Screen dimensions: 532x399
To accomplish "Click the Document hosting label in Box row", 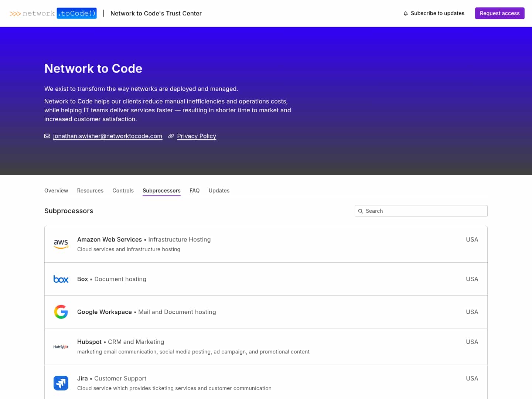I will pos(120,279).
